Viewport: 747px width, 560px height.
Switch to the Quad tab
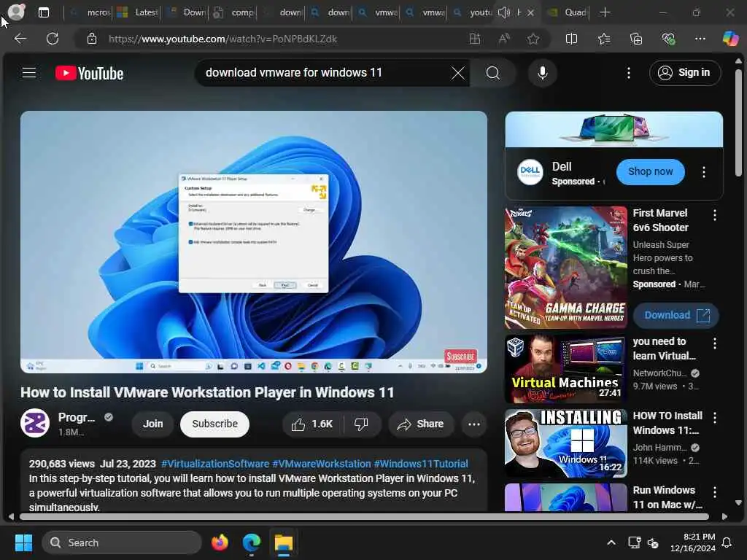point(567,12)
